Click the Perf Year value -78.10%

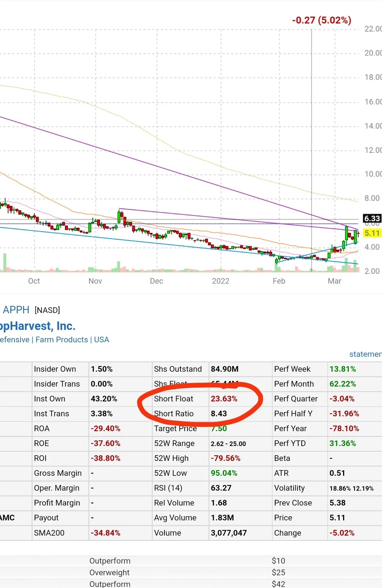point(344,428)
